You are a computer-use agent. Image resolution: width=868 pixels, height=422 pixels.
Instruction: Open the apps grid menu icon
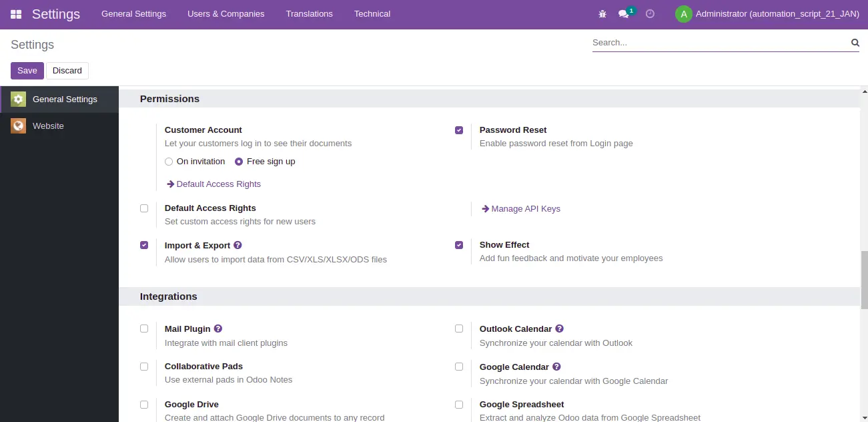tap(16, 14)
